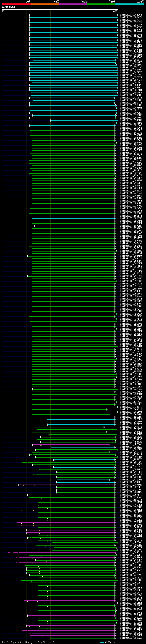Click hit label UniRef100_B4FS18
The image size is (146, 644).
coord(131,467)
